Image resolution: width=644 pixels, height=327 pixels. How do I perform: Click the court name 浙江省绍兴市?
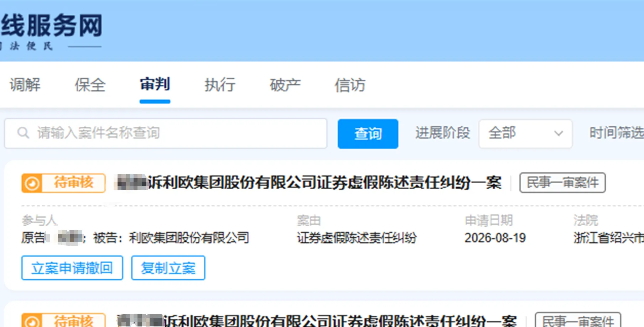[608, 238]
